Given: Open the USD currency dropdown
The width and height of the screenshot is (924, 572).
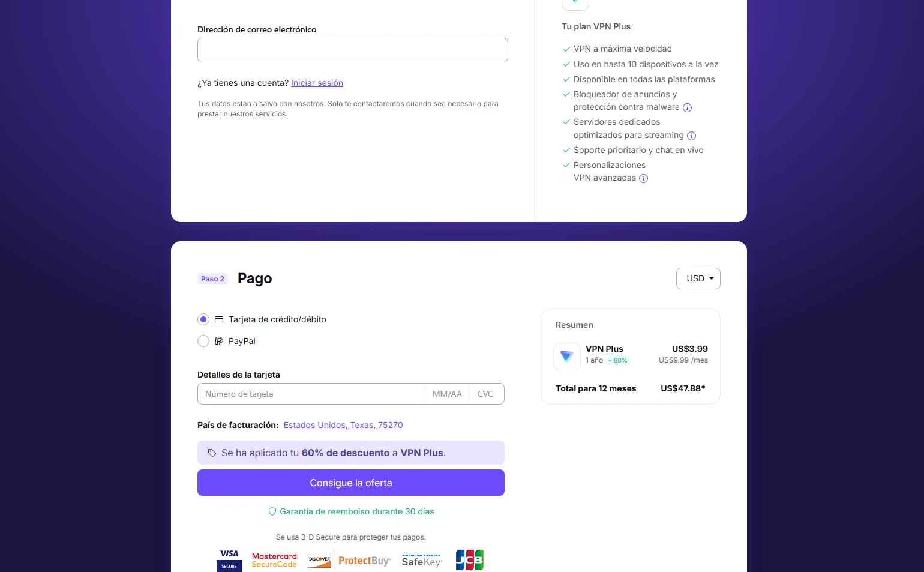Looking at the screenshot, I should click(698, 278).
